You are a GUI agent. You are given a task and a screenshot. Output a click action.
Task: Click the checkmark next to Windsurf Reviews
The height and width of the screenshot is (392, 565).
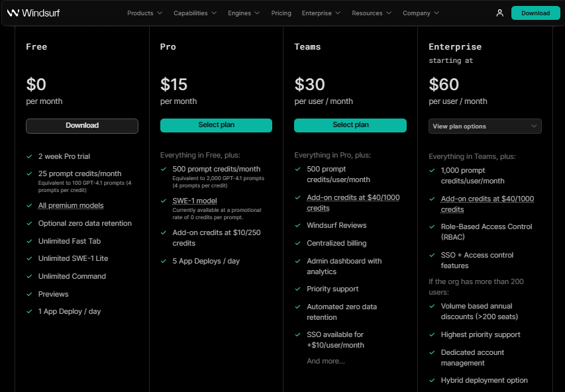coord(298,225)
